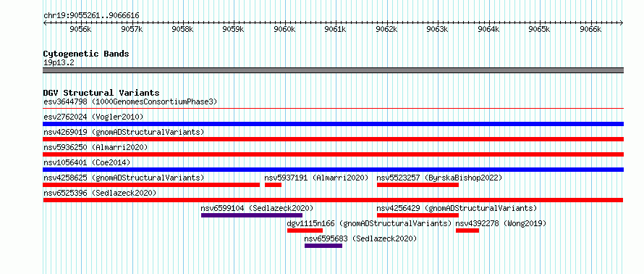
Task: Select the nsv5523257 red variant bar
Action: click(418, 185)
